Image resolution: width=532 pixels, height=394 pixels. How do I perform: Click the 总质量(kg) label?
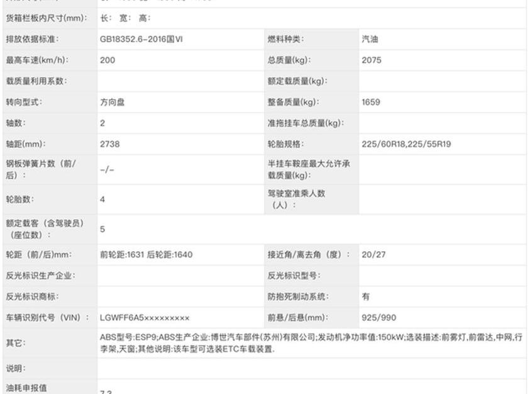(289, 60)
